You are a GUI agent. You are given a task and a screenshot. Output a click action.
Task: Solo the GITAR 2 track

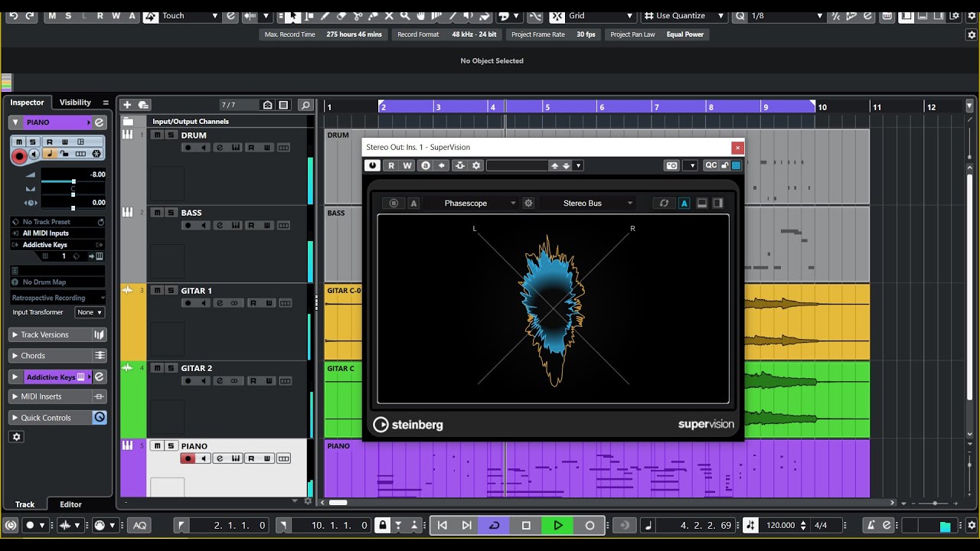point(171,368)
